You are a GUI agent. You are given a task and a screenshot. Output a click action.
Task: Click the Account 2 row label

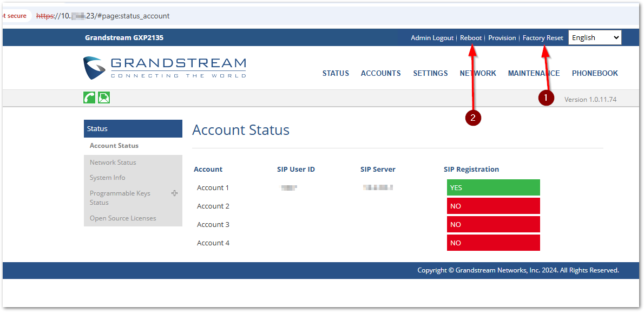click(213, 206)
